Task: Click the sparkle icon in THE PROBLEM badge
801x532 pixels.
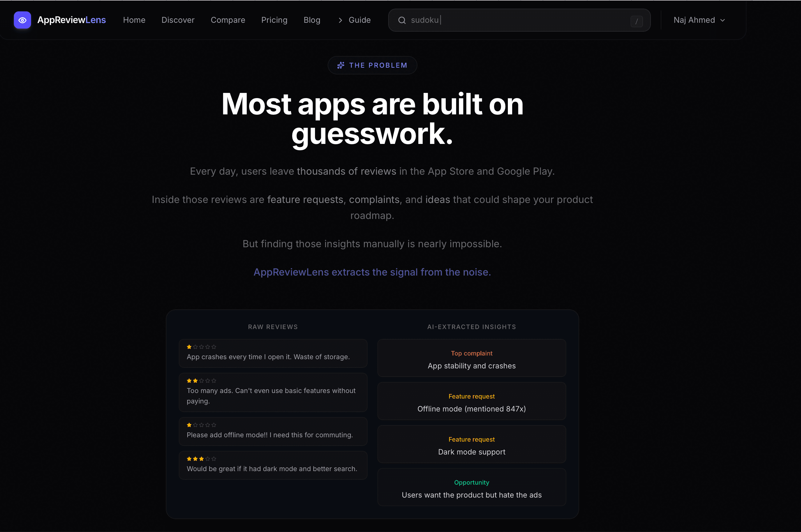Action: click(x=341, y=65)
